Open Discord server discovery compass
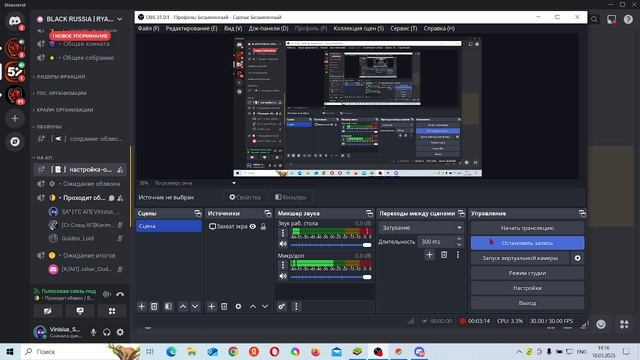Image resolution: width=640 pixels, height=360 pixels. click(15, 142)
